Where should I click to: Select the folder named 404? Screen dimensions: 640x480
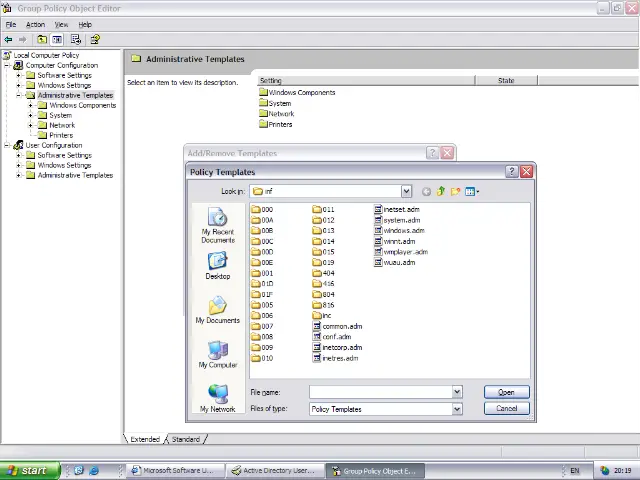(x=324, y=273)
